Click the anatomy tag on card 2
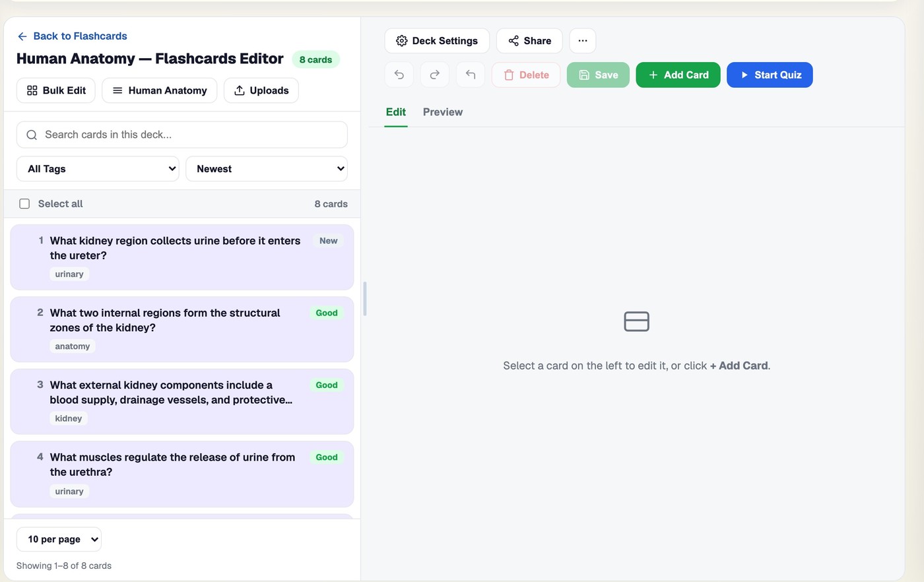This screenshot has height=582, width=924. point(73,346)
